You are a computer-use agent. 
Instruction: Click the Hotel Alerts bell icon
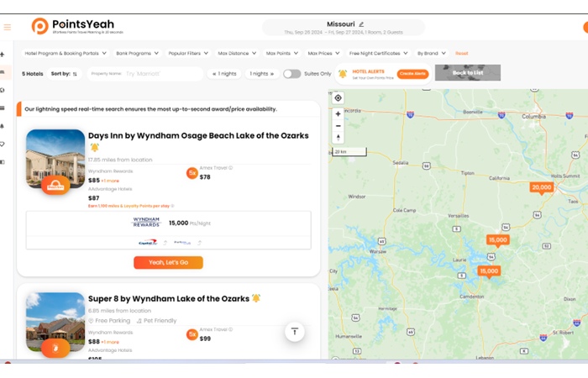coord(343,74)
